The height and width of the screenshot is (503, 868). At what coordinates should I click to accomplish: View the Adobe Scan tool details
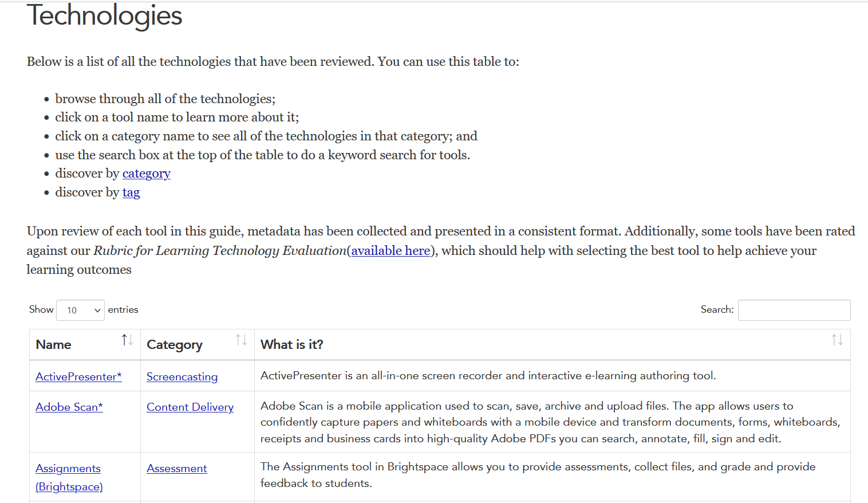click(69, 407)
